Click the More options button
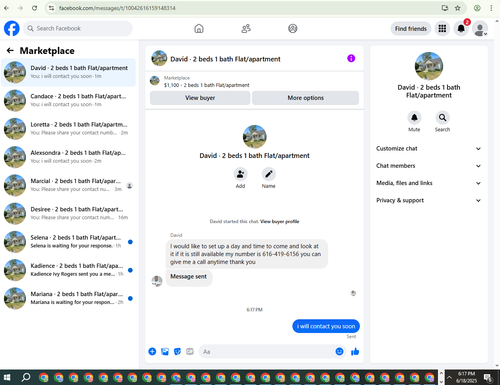This screenshot has width=500, height=385. (305, 98)
